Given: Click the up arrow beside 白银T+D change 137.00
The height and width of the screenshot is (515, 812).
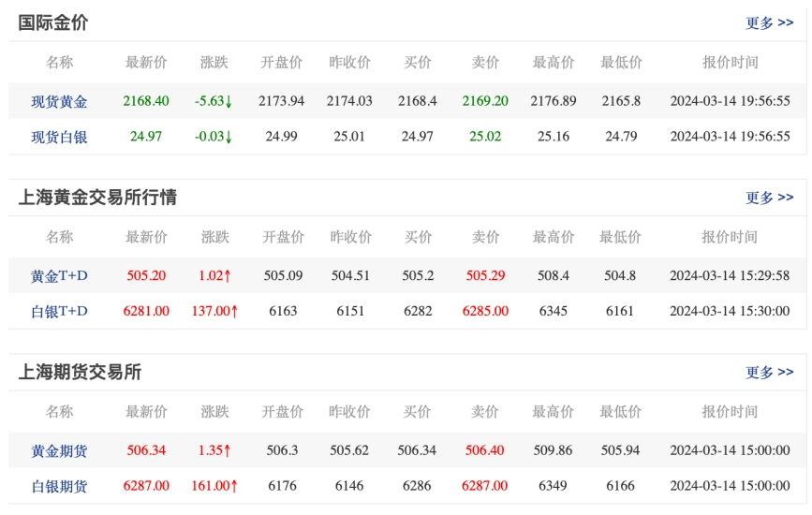Looking at the screenshot, I should [x=234, y=312].
